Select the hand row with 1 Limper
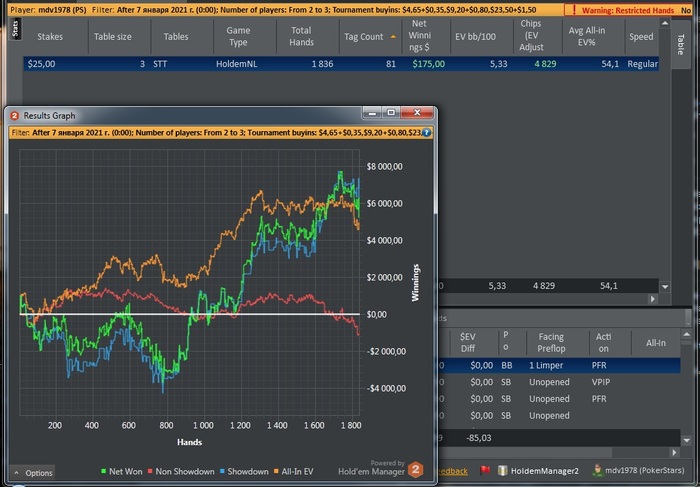Screen dimensions: 700x487 (x=559, y=365)
